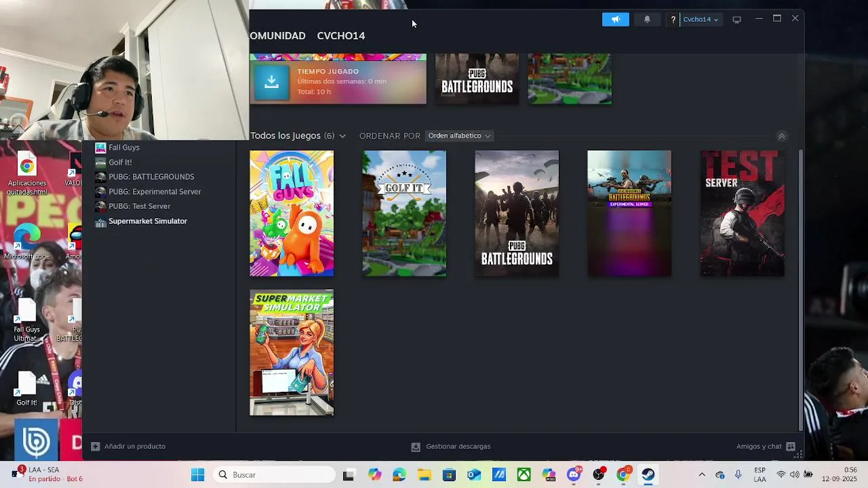
Task: Open Xbox app from taskbar
Action: tap(524, 475)
